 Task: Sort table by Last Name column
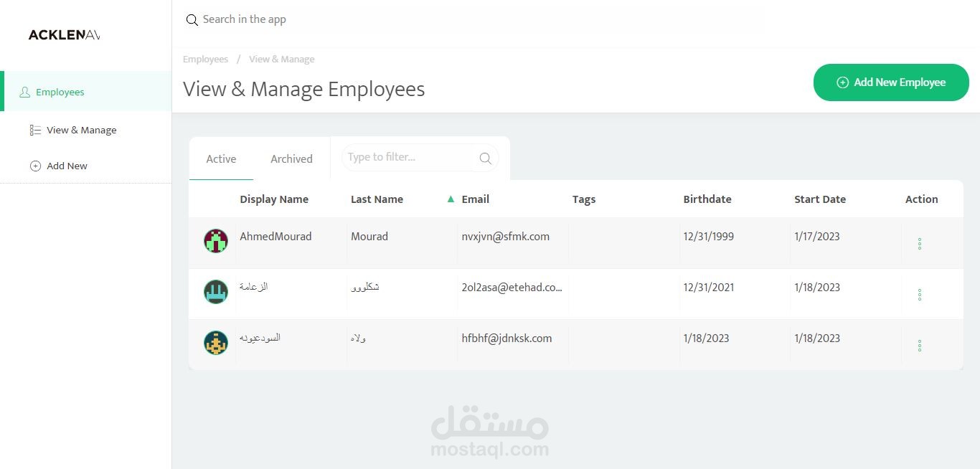pos(377,199)
